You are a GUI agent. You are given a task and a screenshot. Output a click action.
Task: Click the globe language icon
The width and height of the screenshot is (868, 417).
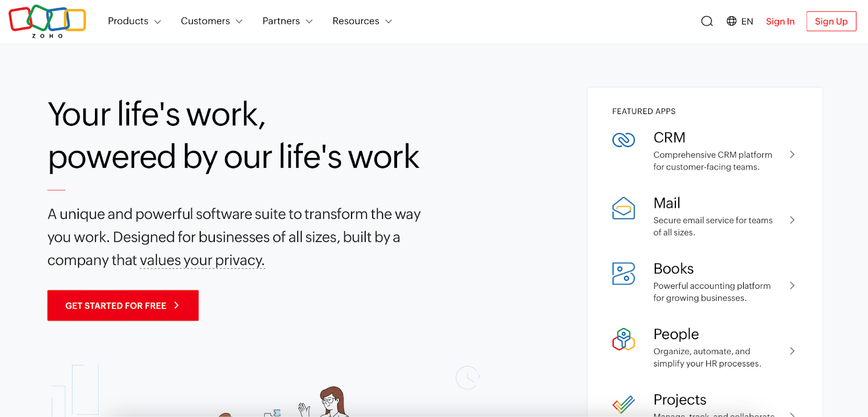click(x=732, y=21)
